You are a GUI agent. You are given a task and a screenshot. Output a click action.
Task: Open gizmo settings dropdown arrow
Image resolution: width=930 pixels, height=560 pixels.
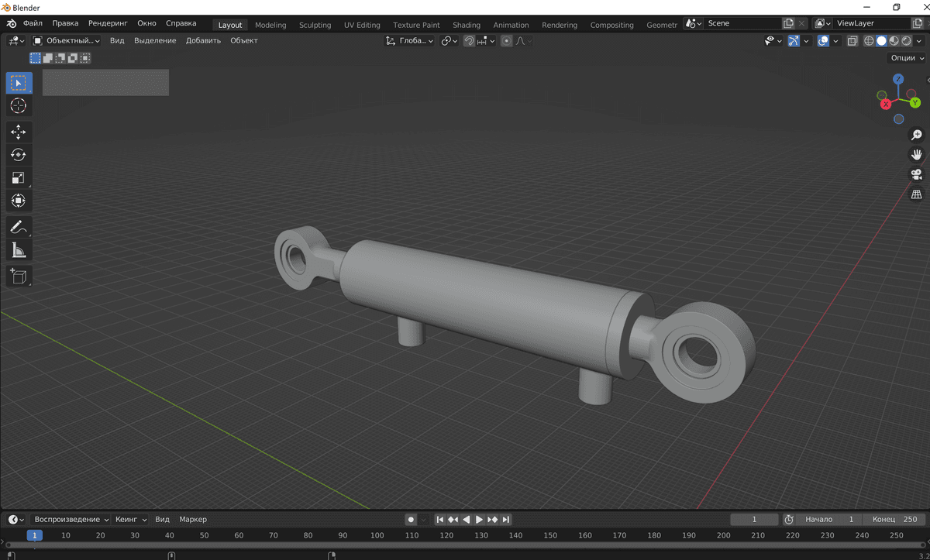click(806, 40)
